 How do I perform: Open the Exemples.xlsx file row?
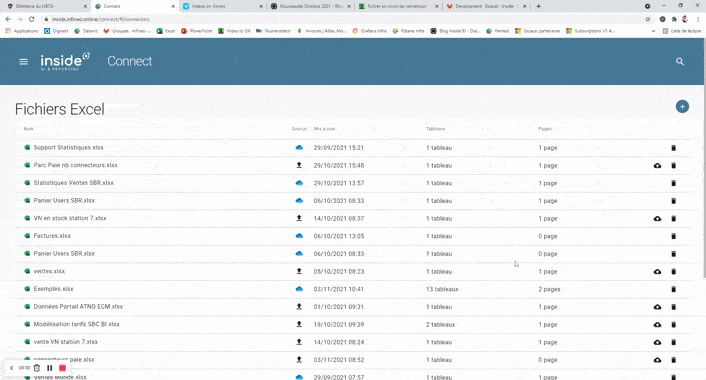pyautogui.click(x=353, y=289)
